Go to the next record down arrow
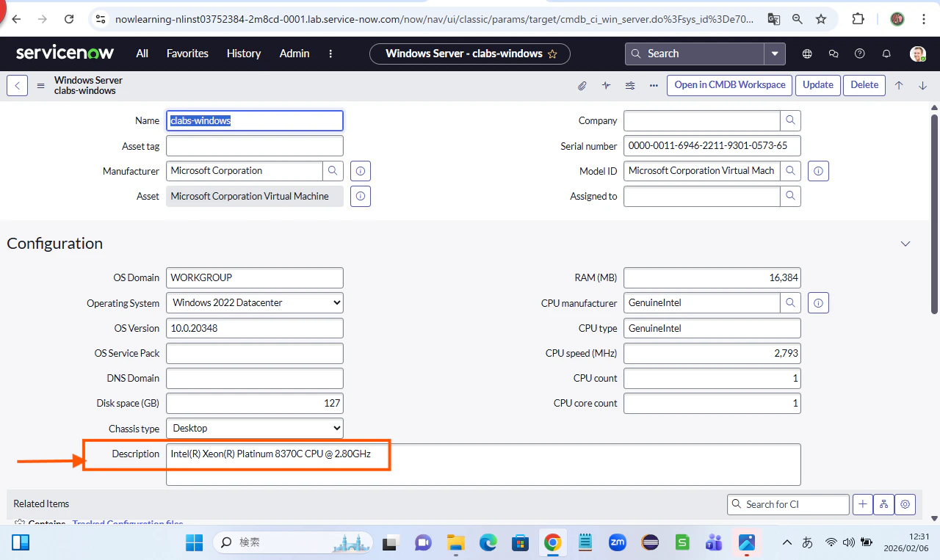This screenshot has width=940, height=560. point(923,85)
